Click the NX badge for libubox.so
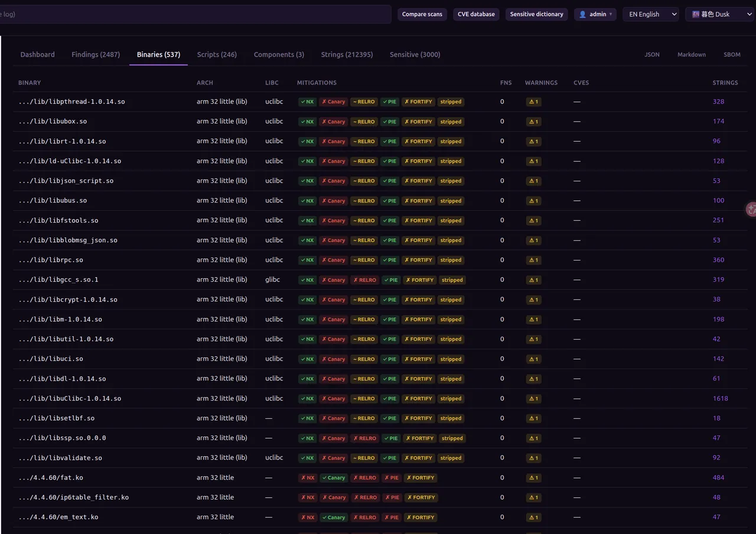 (307, 122)
